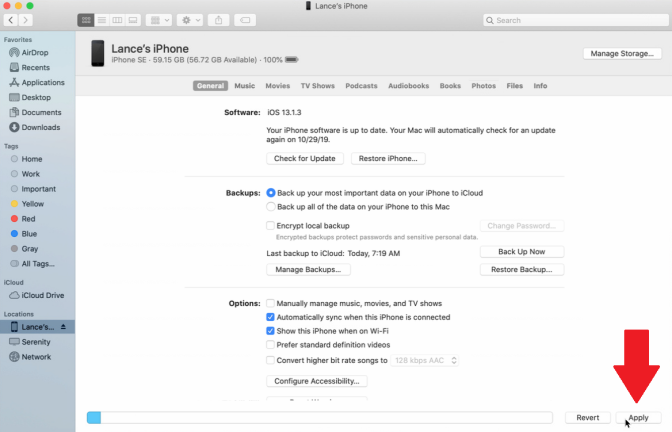Switch to the General tab
Image resolution: width=672 pixels, height=432 pixels.
[210, 86]
